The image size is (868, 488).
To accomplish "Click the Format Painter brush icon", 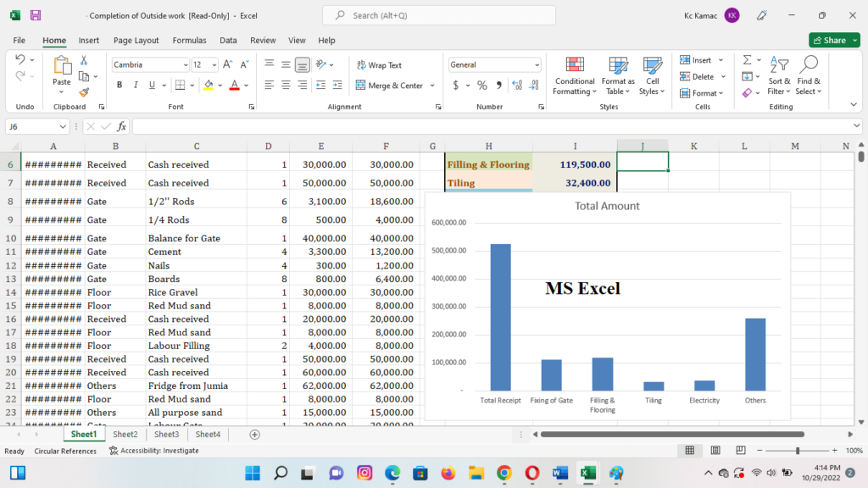I will click(x=84, y=92).
